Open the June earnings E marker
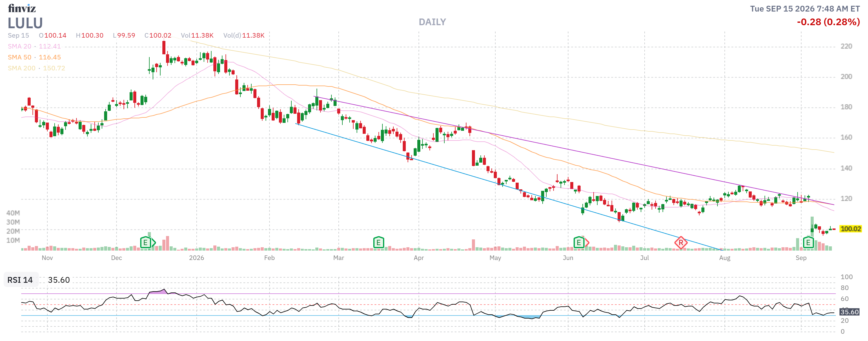The width and height of the screenshot is (868, 341). pos(578,242)
